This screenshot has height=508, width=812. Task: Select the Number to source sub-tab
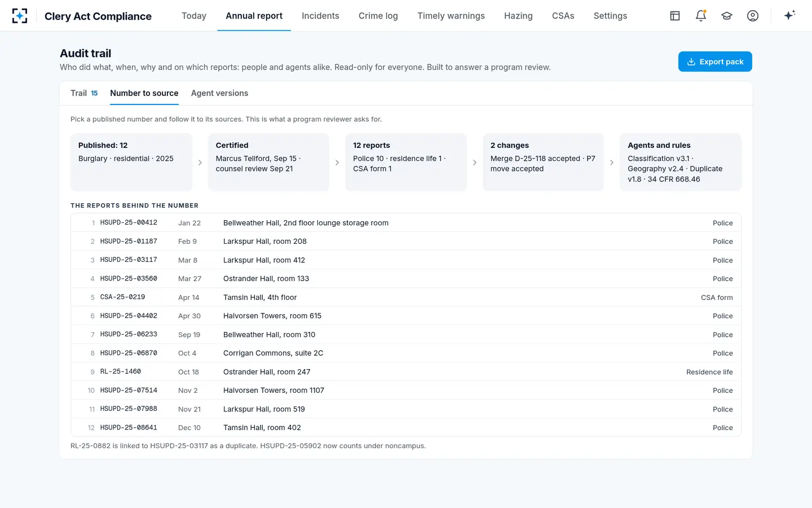(144, 93)
